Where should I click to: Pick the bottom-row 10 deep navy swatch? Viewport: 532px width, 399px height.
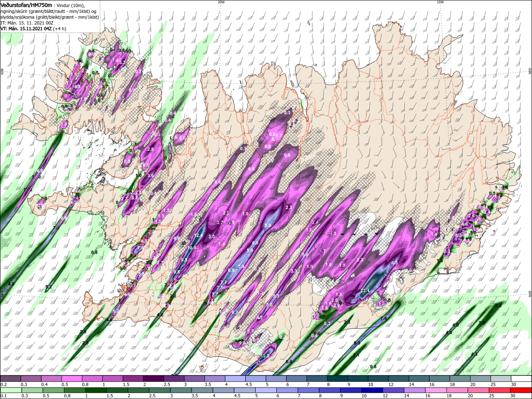click(372, 390)
